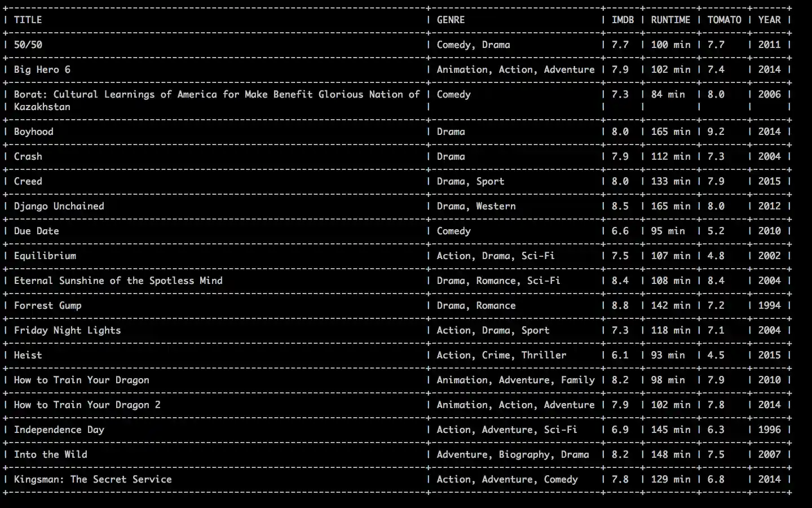Viewport: 812px width, 508px height.
Task: Click the IMDB column header
Action: (x=623, y=20)
